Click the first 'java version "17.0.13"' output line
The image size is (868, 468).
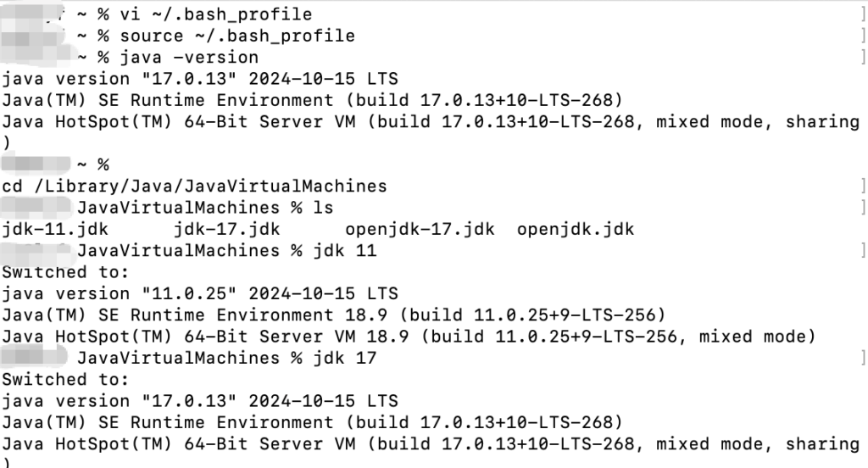tap(200, 79)
